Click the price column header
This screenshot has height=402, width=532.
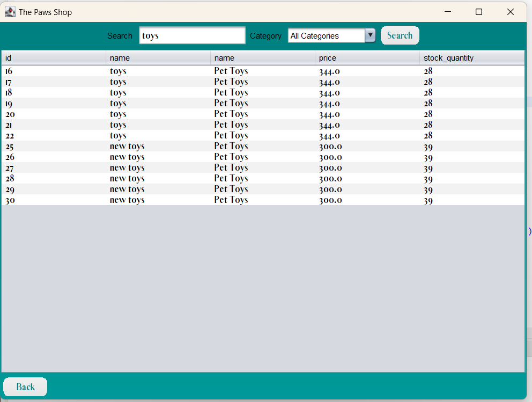pyautogui.click(x=367, y=57)
